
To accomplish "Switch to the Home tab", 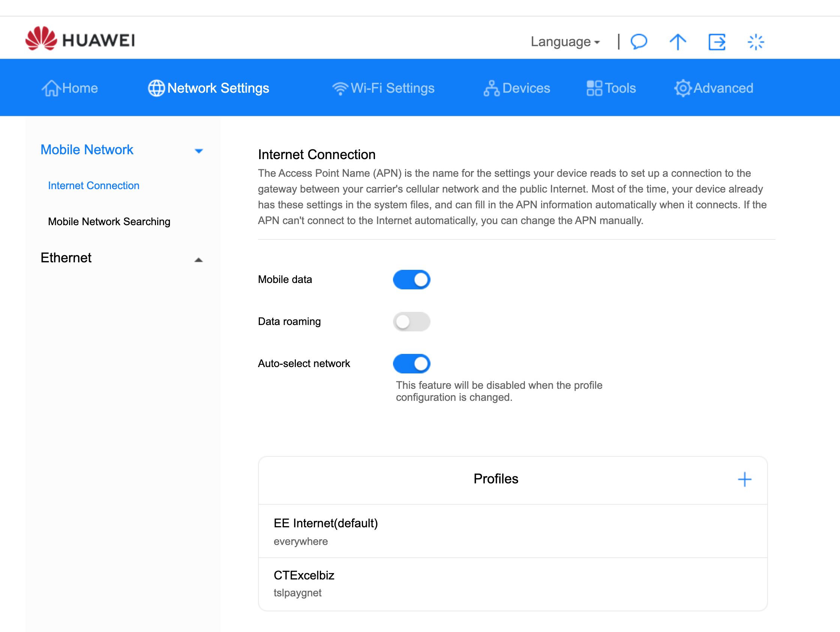I will (70, 88).
